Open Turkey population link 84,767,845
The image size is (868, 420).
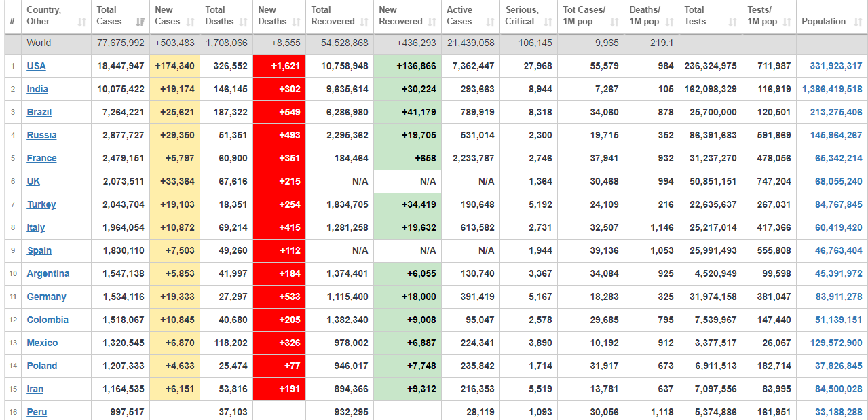(839, 204)
